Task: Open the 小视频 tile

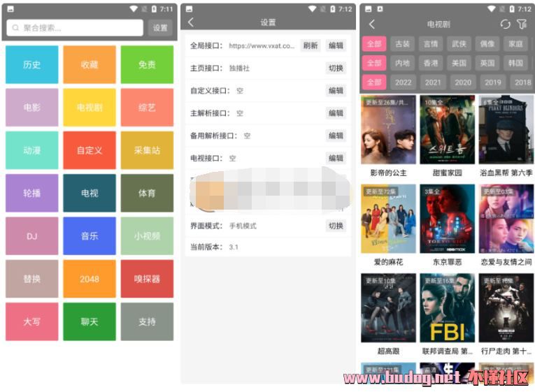Action: pos(147,236)
